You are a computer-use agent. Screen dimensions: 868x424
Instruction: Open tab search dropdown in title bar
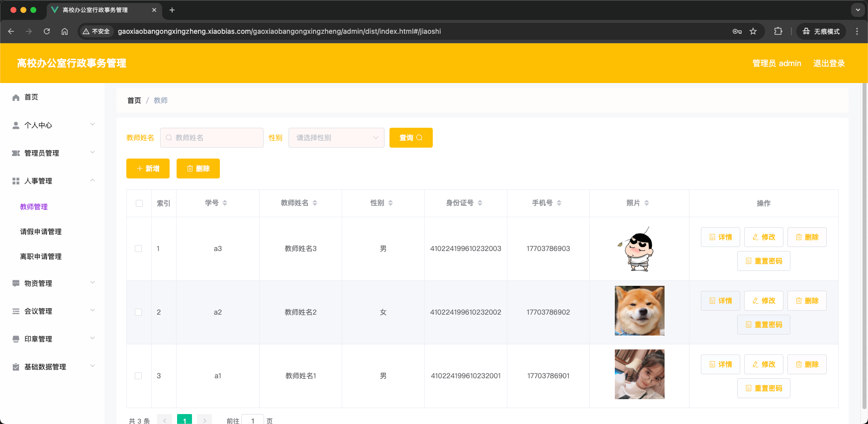[858, 9]
